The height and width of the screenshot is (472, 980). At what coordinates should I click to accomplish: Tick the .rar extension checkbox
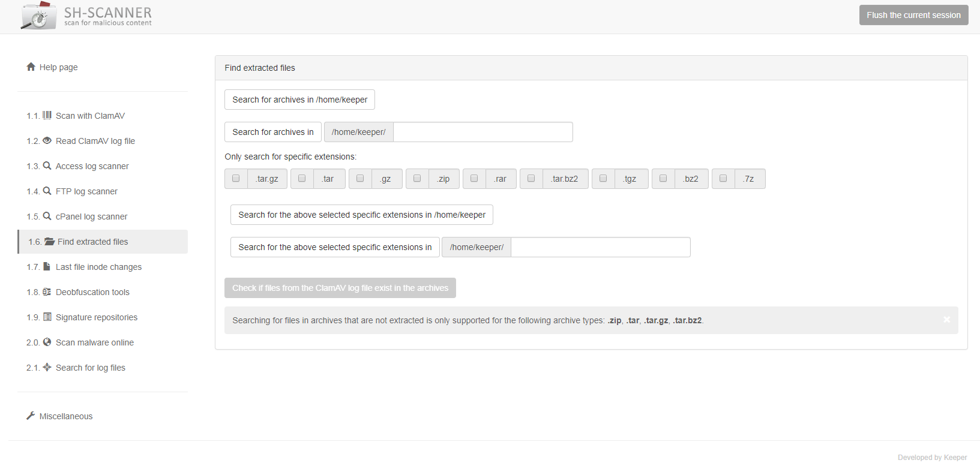coord(474,178)
